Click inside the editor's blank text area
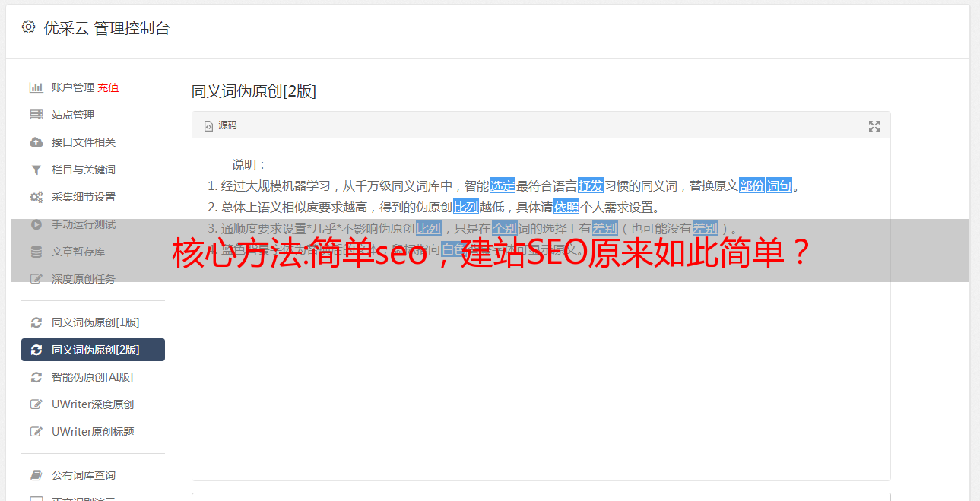Image resolution: width=980 pixels, height=501 pixels. tap(541, 380)
